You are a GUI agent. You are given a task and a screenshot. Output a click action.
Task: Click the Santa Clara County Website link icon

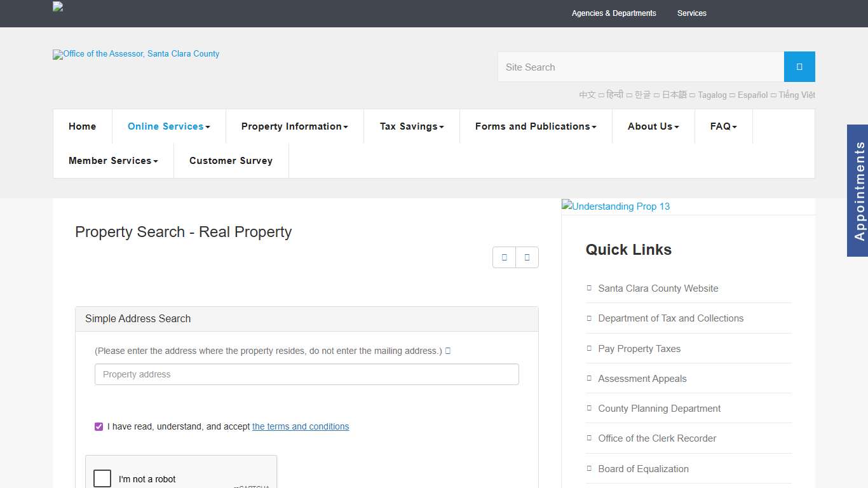pos(588,288)
